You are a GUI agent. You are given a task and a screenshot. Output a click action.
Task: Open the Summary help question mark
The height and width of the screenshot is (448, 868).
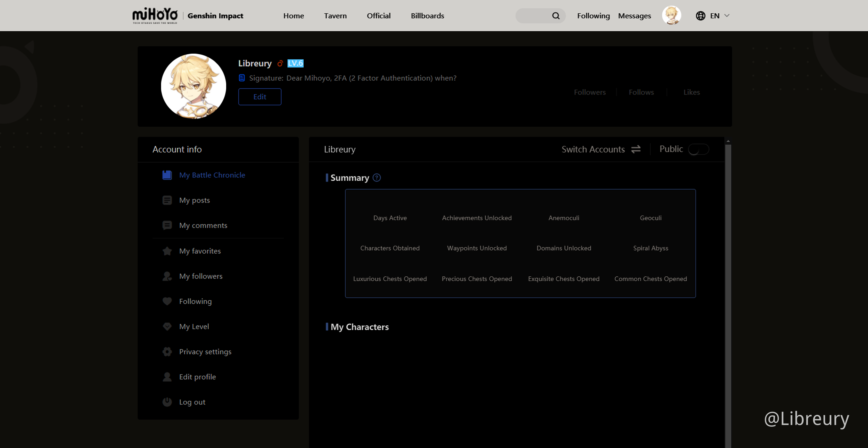click(376, 178)
